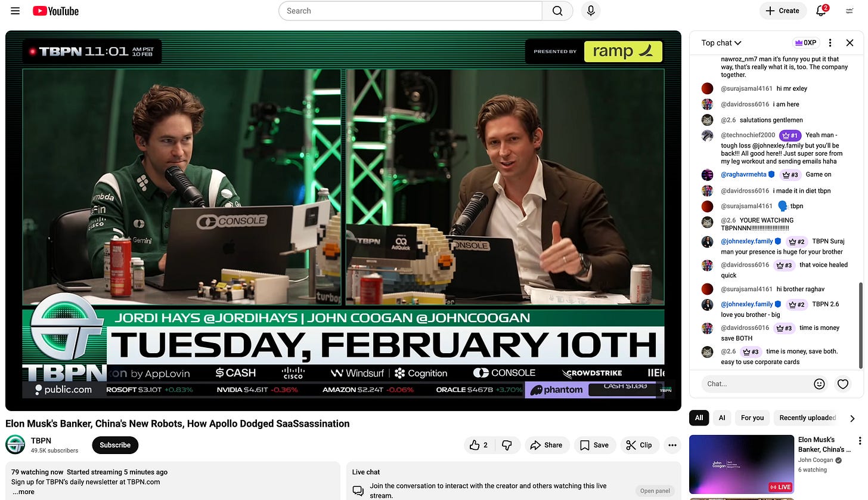The width and height of the screenshot is (868, 500).
Task: Click the video player area
Action: tap(343, 221)
